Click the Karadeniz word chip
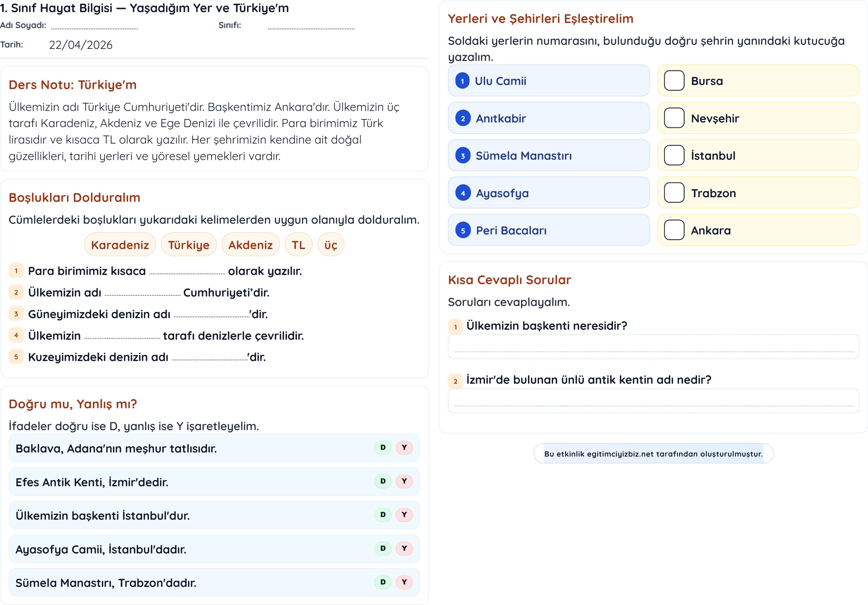Viewport: 868px width, 605px height. [120, 245]
